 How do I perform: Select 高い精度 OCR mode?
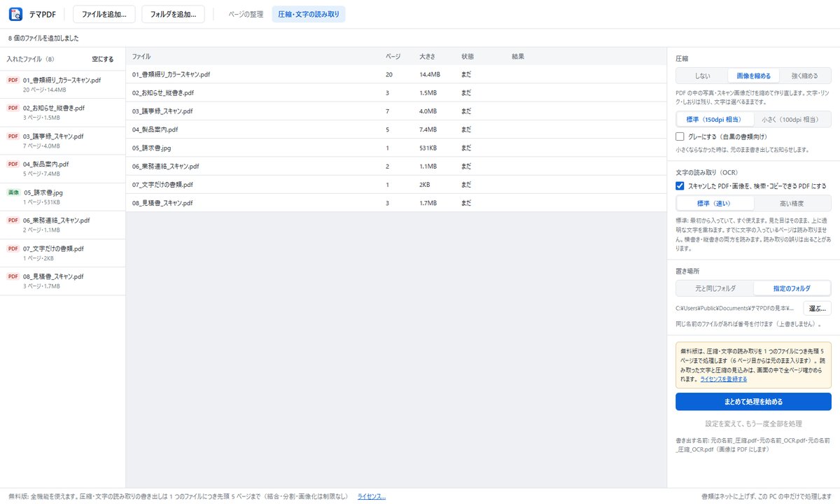click(792, 203)
